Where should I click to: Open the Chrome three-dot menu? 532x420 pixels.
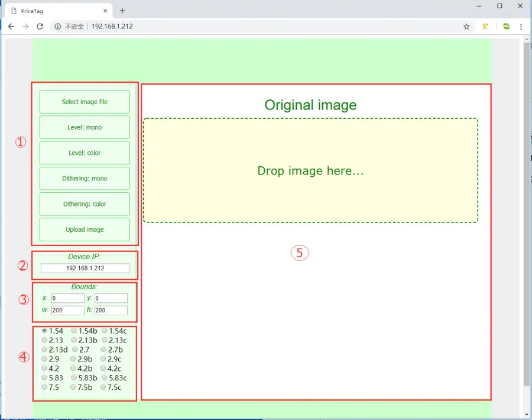521,27
